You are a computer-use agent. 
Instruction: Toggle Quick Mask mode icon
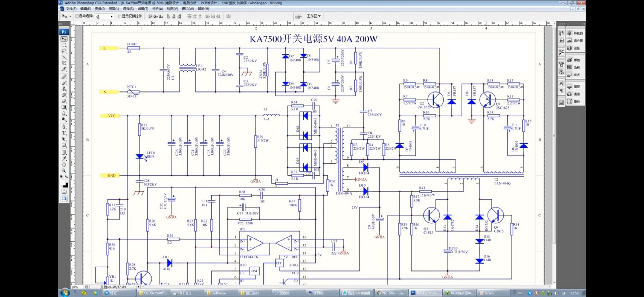64,192
